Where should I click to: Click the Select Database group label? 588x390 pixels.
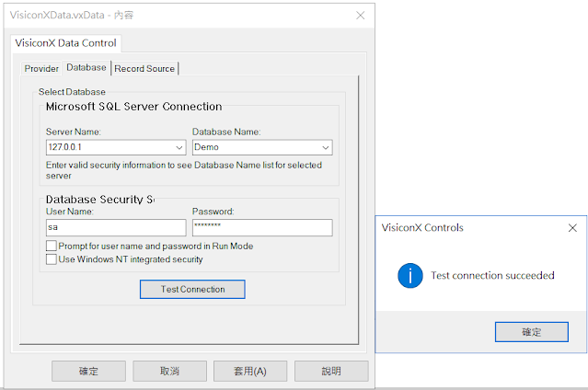tap(72, 92)
